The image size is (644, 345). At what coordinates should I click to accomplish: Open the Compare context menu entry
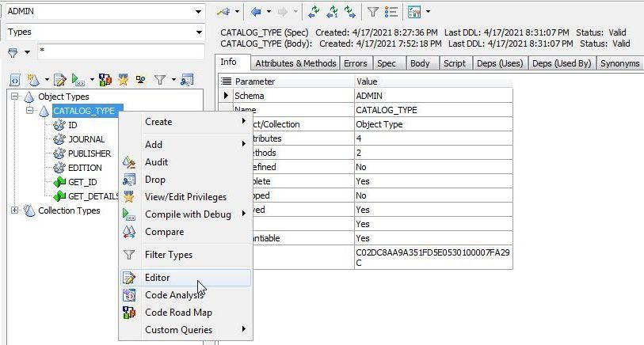point(164,232)
